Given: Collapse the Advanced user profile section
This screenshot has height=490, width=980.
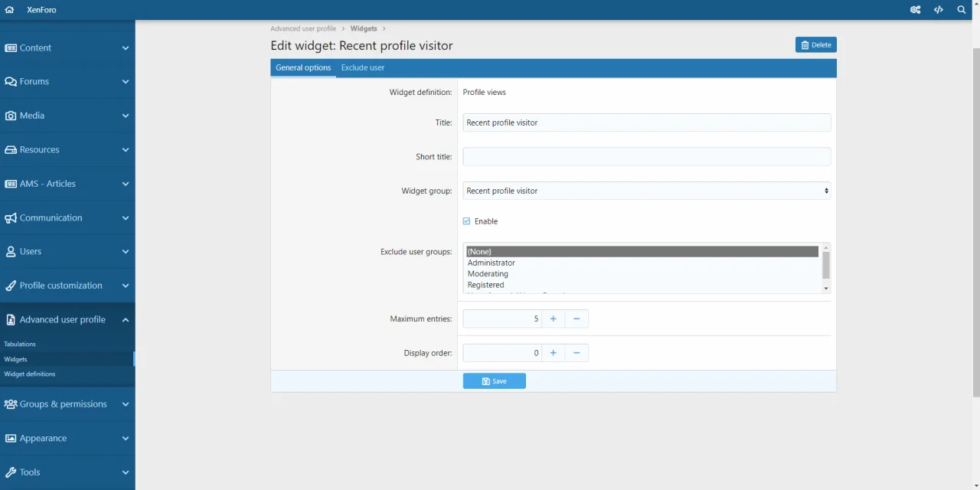Looking at the screenshot, I should click(126, 320).
